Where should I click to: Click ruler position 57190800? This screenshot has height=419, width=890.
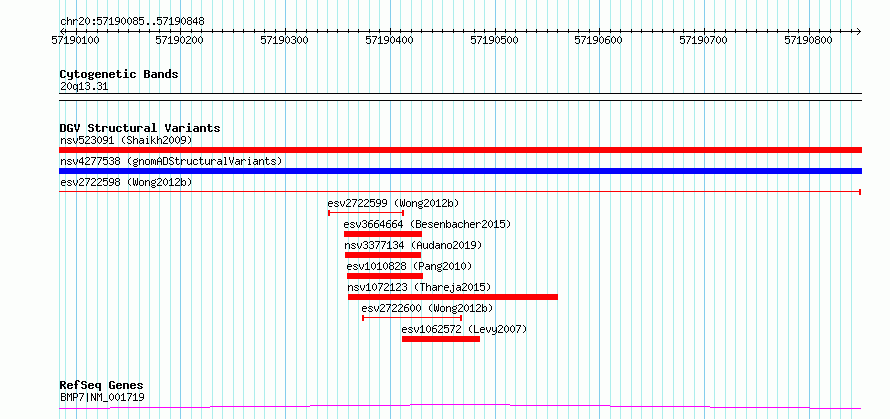[809, 40]
